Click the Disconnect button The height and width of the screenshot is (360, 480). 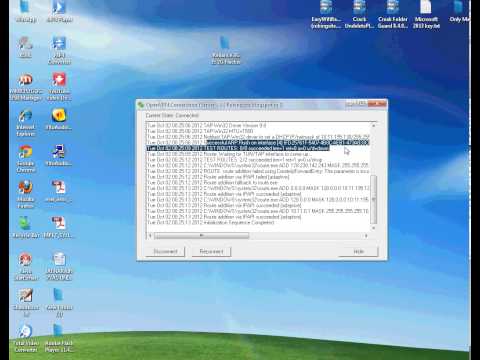coord(165,251)
